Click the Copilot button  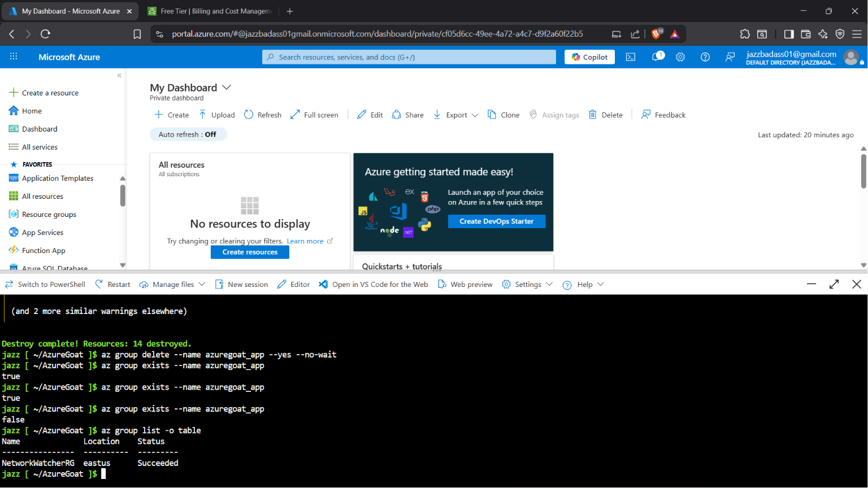pyautogui.click(x=589, y=57)
